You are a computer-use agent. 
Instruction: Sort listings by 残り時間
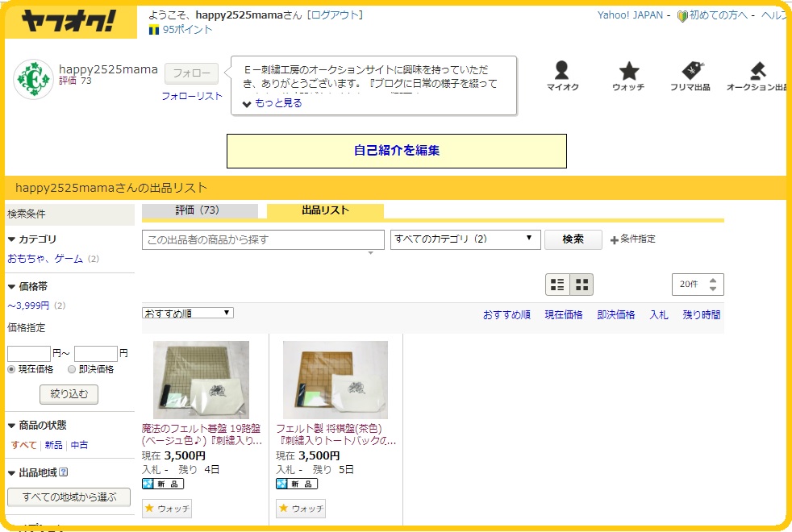[702, 315]
